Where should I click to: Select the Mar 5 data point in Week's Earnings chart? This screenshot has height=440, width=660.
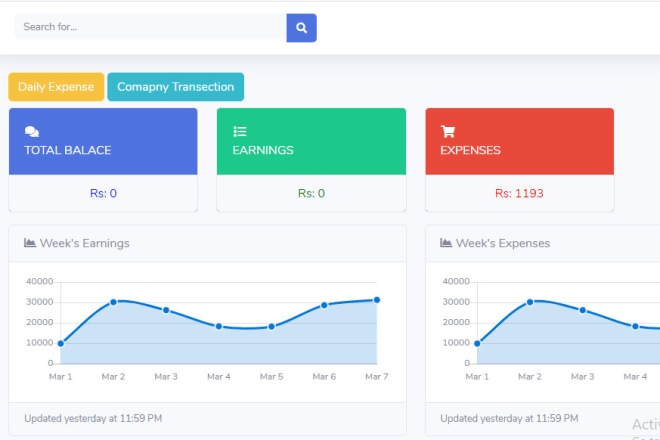click(x=271, y=326)
